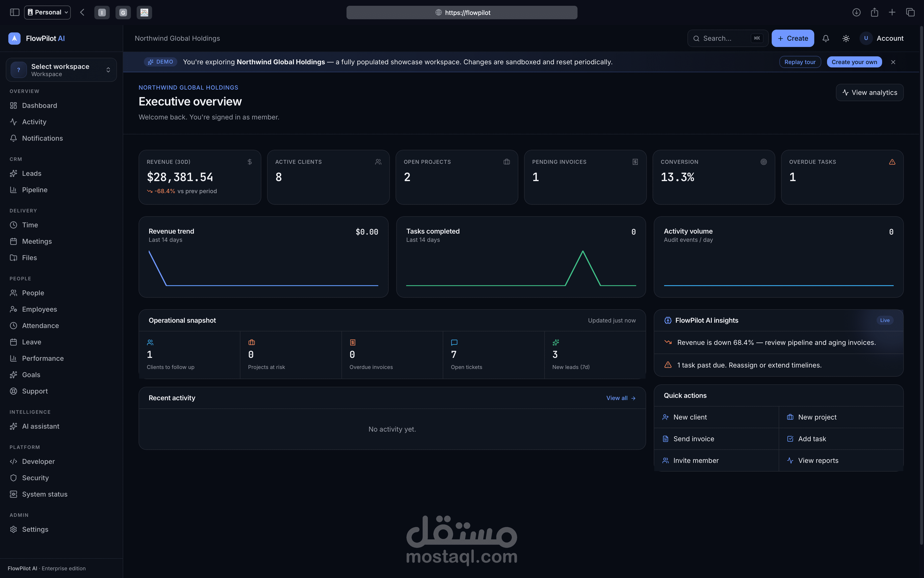The image size is (924, 578).
Task: Click the AI assistant sparkle icon
Action: pyautogui.click(x=13, y=427)
